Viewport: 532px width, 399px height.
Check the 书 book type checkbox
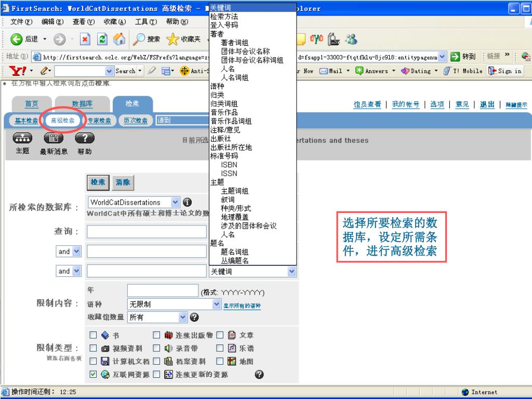(x=93, y=335)
